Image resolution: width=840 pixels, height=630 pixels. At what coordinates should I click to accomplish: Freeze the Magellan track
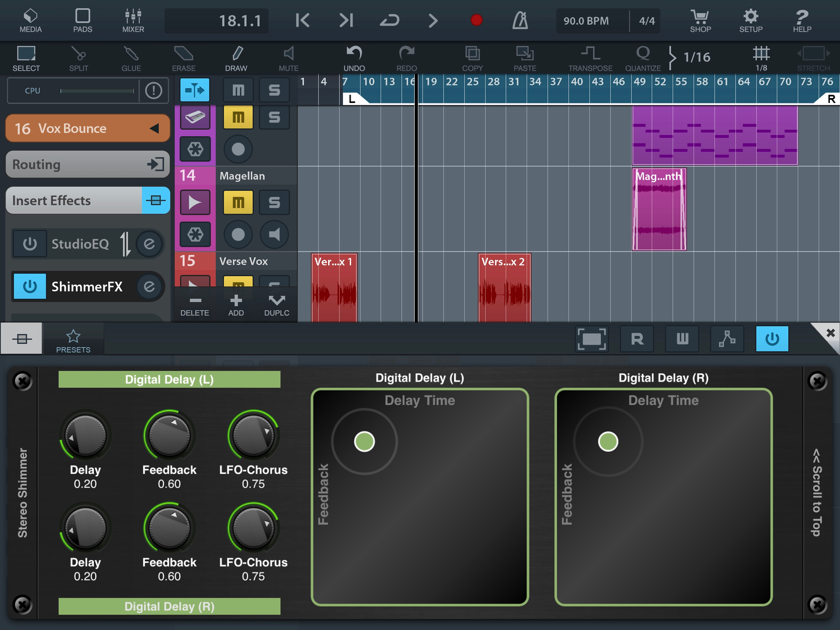click(x=195, y=234)
